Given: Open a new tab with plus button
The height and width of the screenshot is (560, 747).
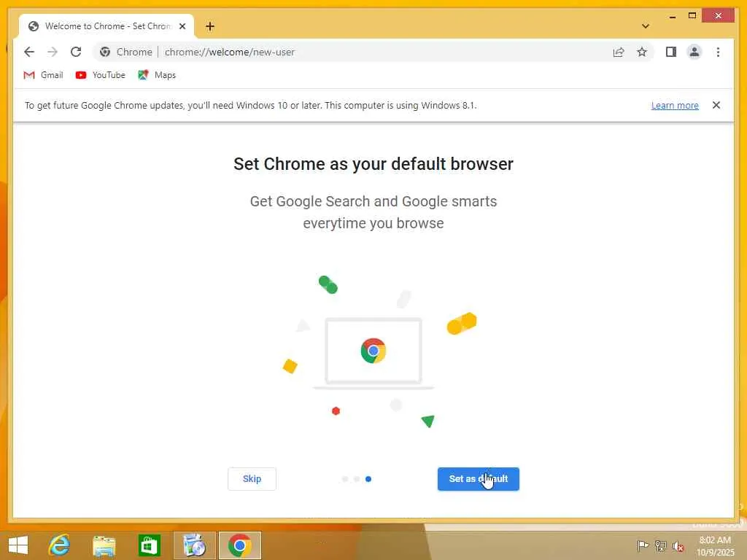Looking at the screenshot, I should 210,26.
